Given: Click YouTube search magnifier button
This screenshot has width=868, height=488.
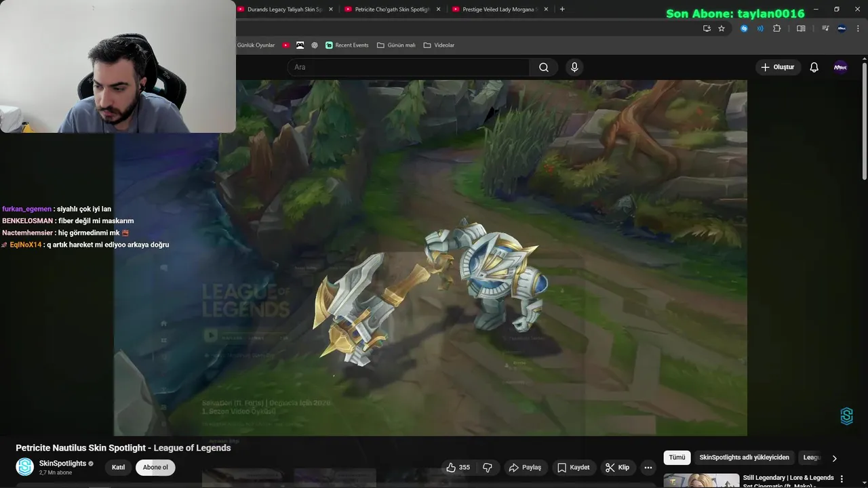Looking at the screenshot, I should 544,67.
